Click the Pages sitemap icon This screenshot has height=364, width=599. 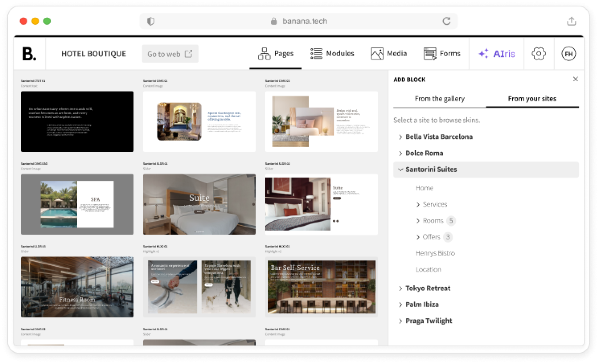[x=264, y=54]
